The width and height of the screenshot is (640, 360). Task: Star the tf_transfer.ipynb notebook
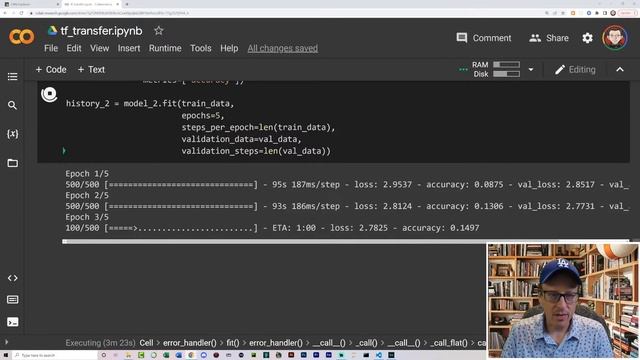(158, 31)
